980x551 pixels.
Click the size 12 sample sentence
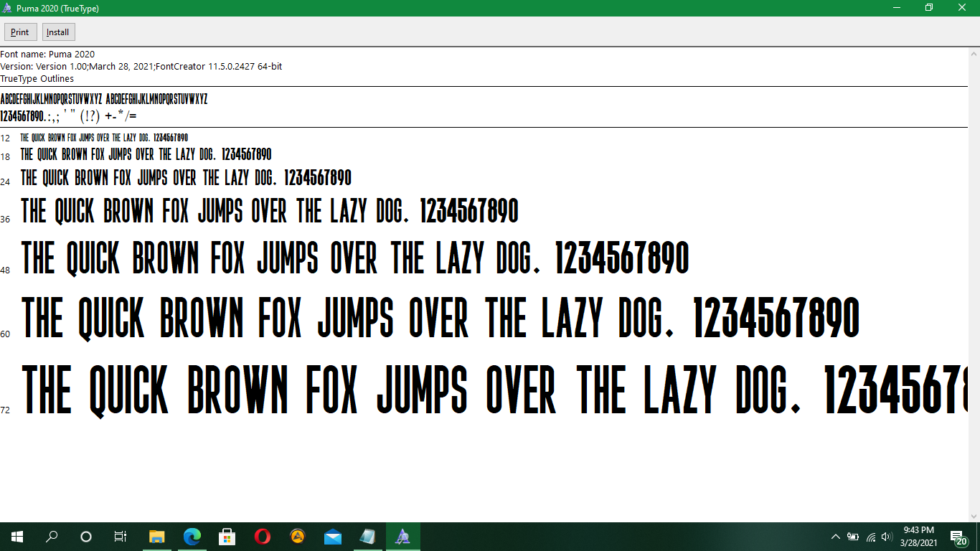[104, 138]
